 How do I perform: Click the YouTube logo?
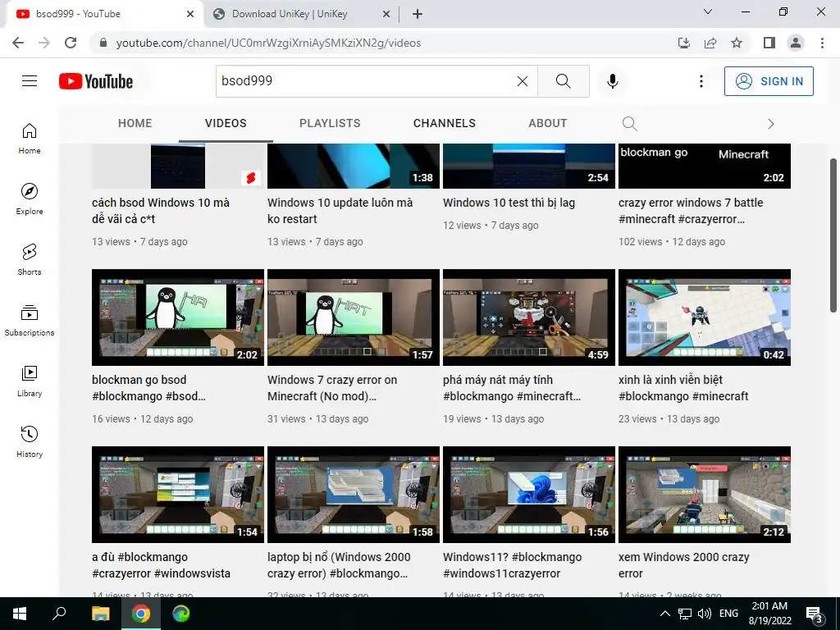pos(96,81)
